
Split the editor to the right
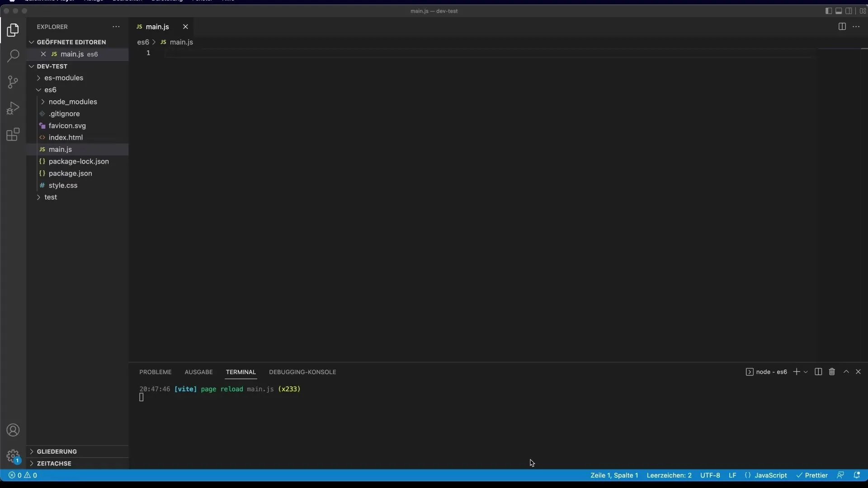click(x=842, y=27)
